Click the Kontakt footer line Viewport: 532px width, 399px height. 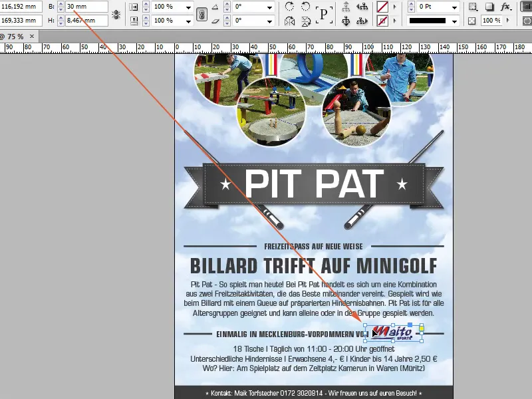click(x=313, y=393)
